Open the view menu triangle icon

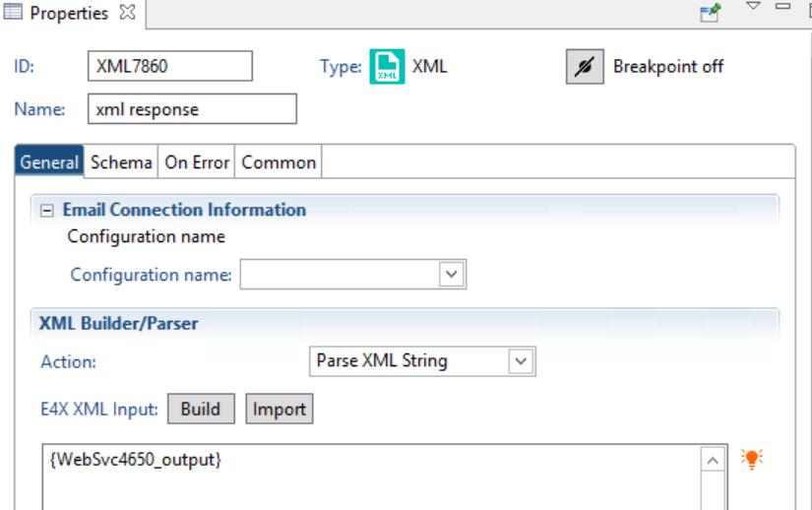pyautogui.click(x=753, y=6)
